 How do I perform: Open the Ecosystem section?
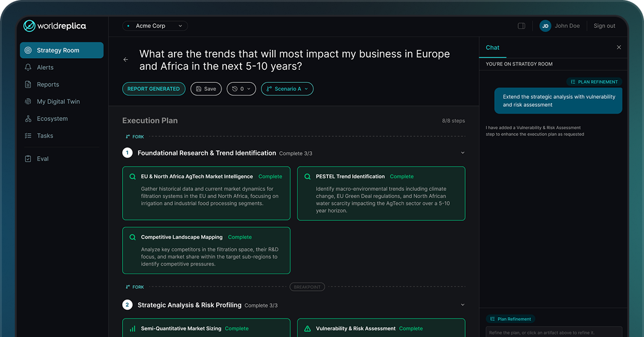click(52, 119)
